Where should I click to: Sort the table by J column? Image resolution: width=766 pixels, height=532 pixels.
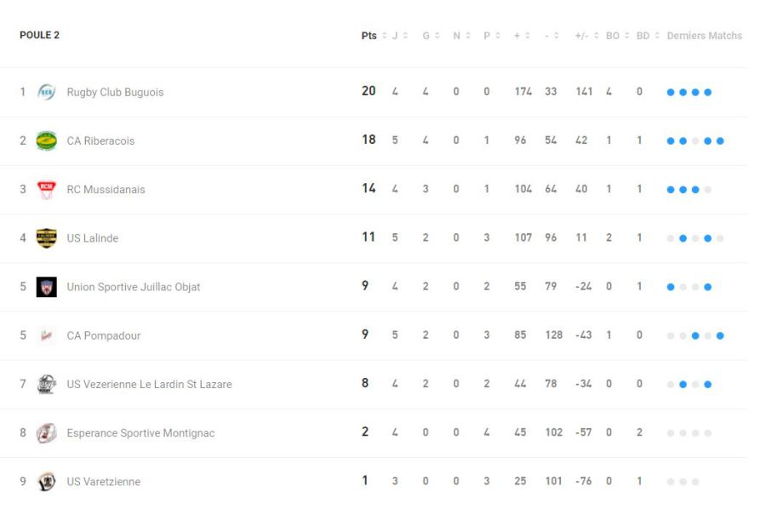[399, 36]
